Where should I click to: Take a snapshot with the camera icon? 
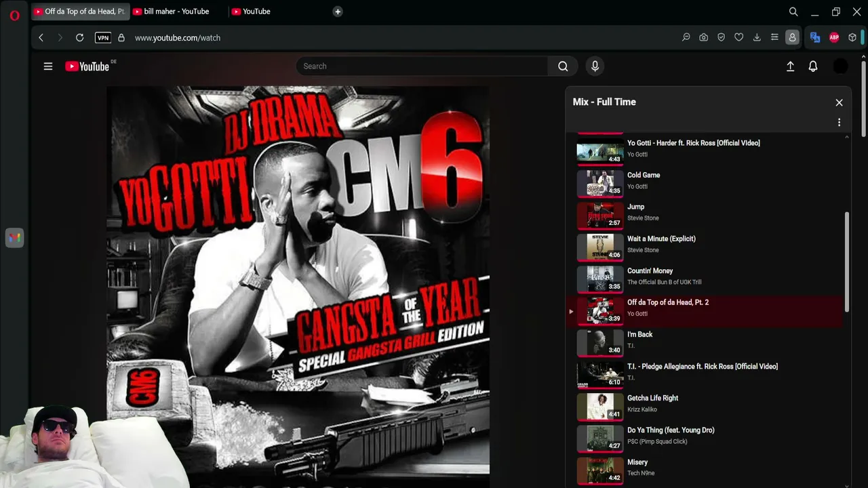tap(704, 38)
